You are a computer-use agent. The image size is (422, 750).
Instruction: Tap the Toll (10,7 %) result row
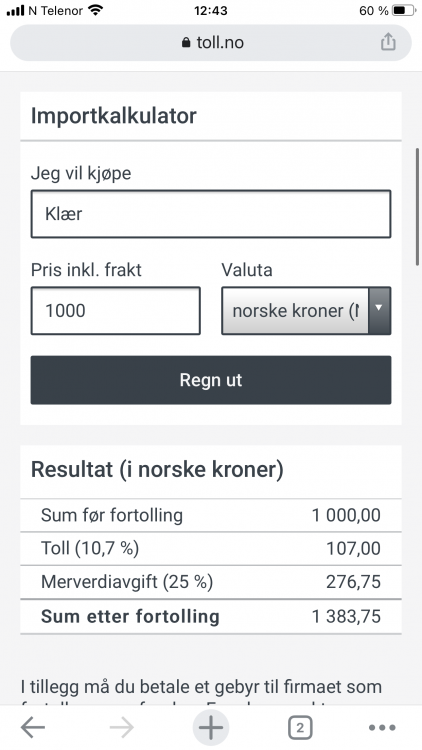tap(211, 548)
